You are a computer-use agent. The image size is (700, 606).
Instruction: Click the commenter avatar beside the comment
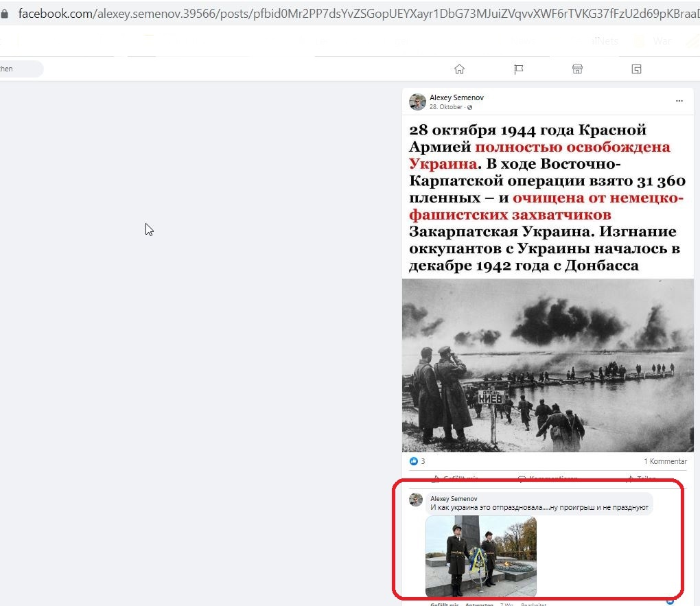point(416,500)
